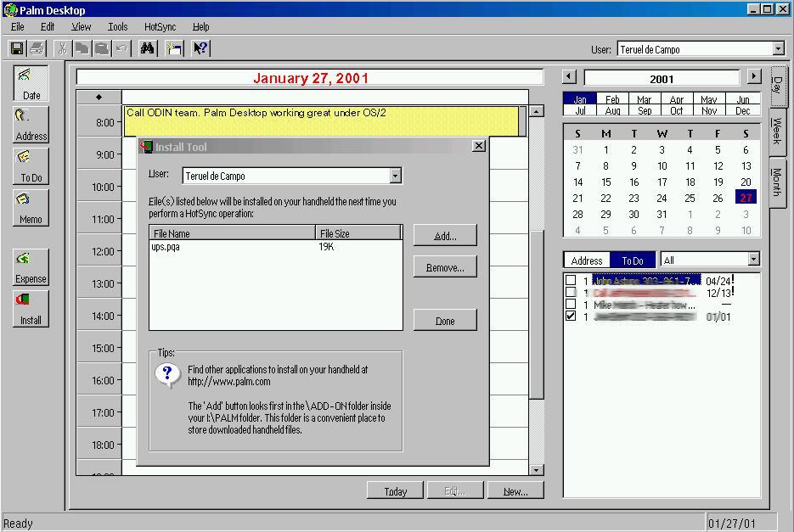The image size is (794, 532).
Task: Select the Day view tab
Action: coord(777,85)
